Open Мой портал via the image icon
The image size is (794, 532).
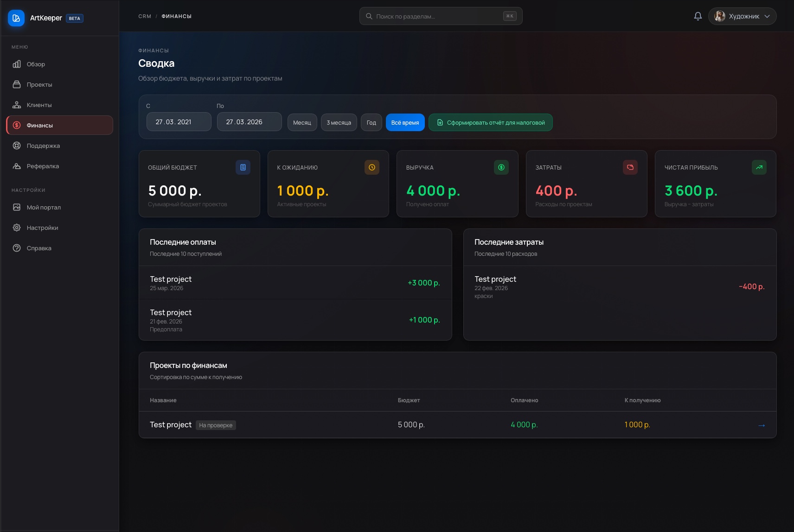tap(17, 207)
